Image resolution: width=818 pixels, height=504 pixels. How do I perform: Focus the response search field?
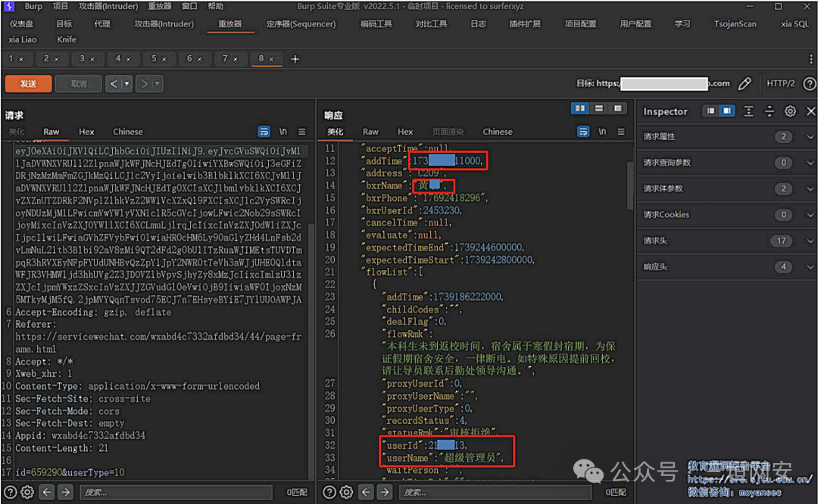coord(495,492)
